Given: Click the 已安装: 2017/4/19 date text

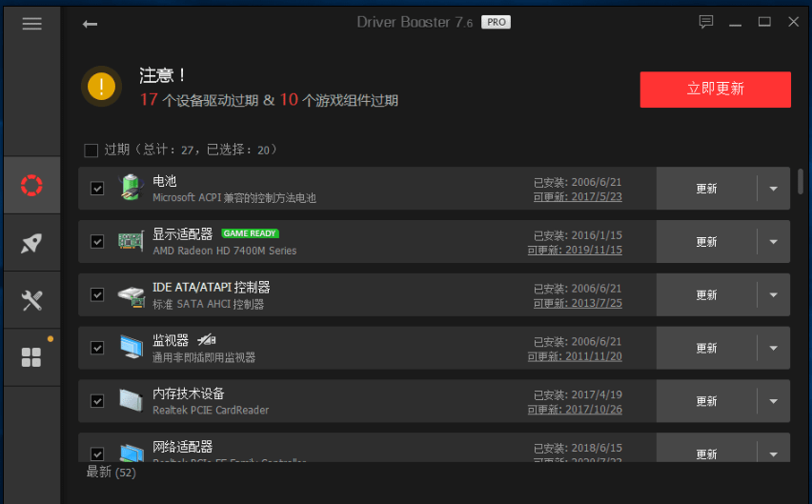Looking at the screenshot, I should 578,394.
